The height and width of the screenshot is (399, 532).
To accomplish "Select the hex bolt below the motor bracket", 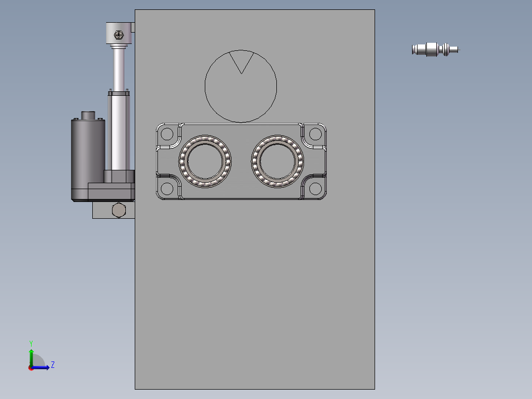I will [x=119, y=210].
